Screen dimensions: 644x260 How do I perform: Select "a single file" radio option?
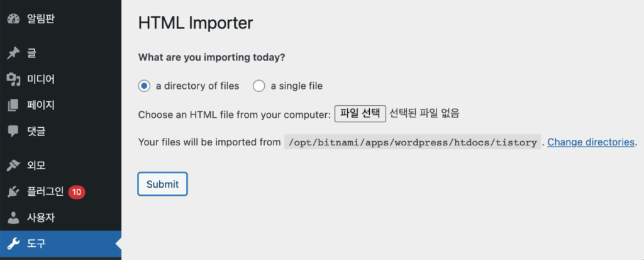(259, 86)
